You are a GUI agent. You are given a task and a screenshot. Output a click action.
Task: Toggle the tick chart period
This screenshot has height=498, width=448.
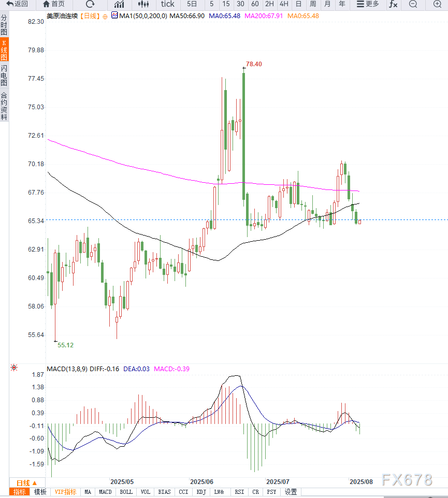click(167, 4)
